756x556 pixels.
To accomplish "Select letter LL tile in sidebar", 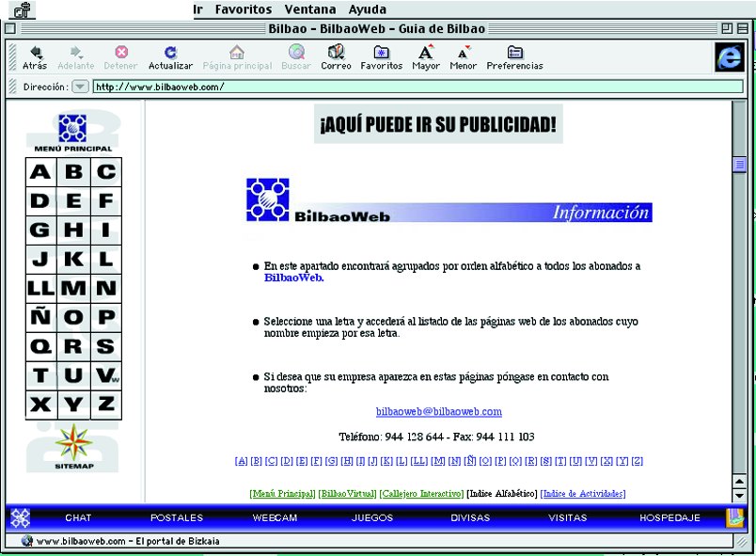I will click(40, 289).
